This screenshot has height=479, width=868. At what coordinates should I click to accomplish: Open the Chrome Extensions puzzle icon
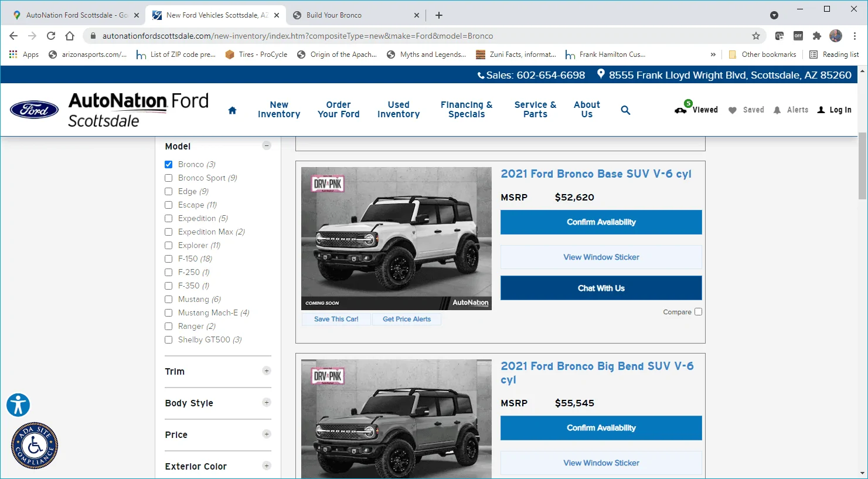(x=817, y=36)
